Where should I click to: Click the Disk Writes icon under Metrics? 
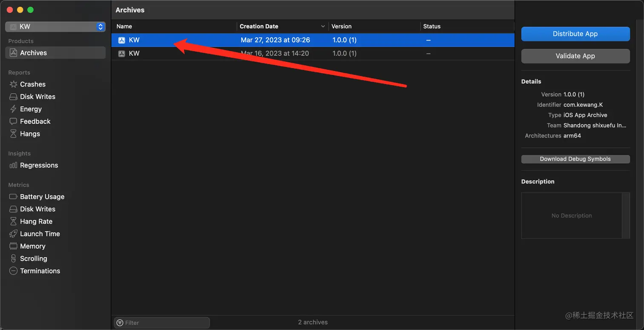coord(13,209)
